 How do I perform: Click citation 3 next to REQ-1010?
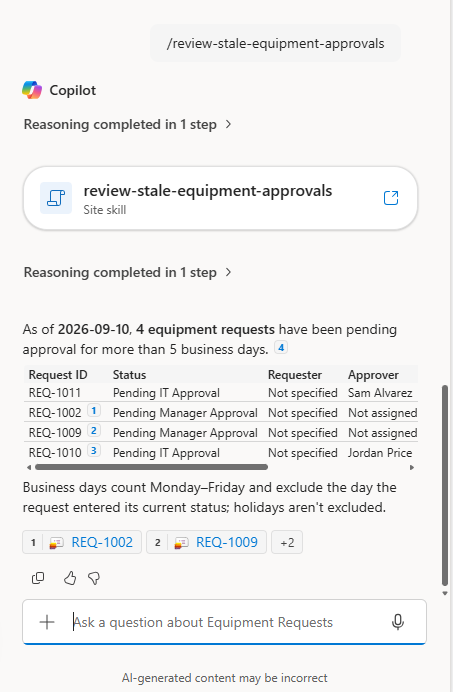[94, 451]
